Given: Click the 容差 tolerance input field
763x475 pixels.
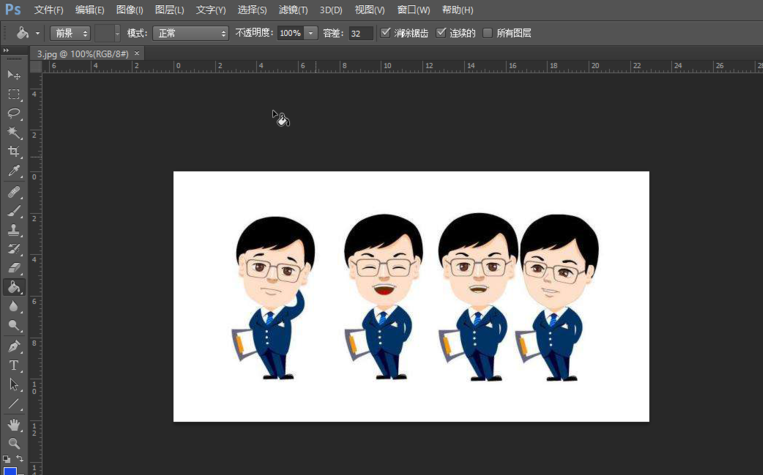Looking at the screenshot, I should 360,33.
